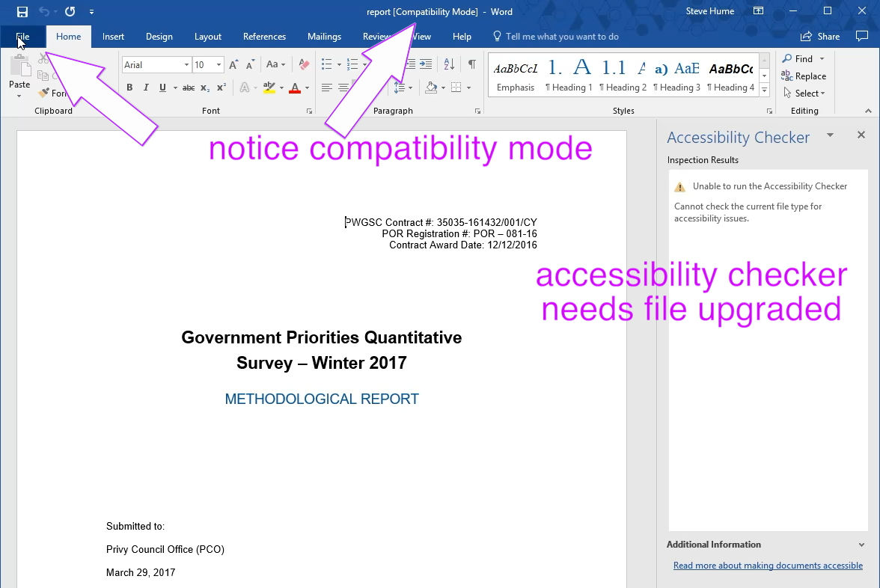
Task: Open Paragraph dialog launcher
Action: click(477, 111)
